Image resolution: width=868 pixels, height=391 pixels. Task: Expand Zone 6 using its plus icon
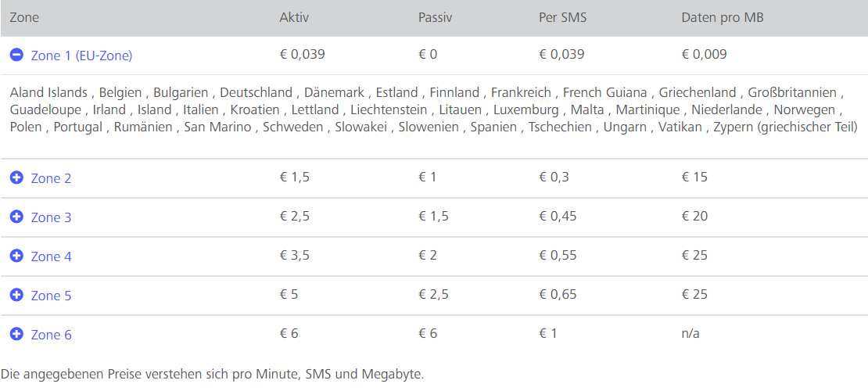(x=16, y=334)
